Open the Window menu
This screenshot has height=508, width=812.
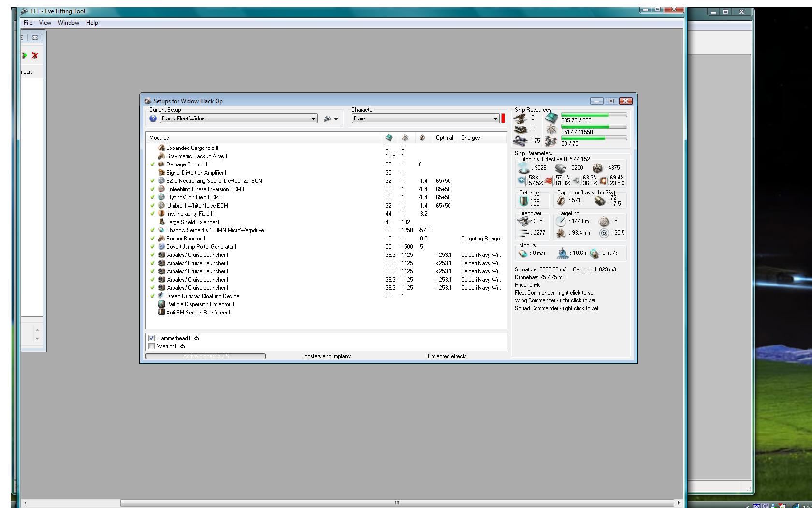click(x=69, y=23)
